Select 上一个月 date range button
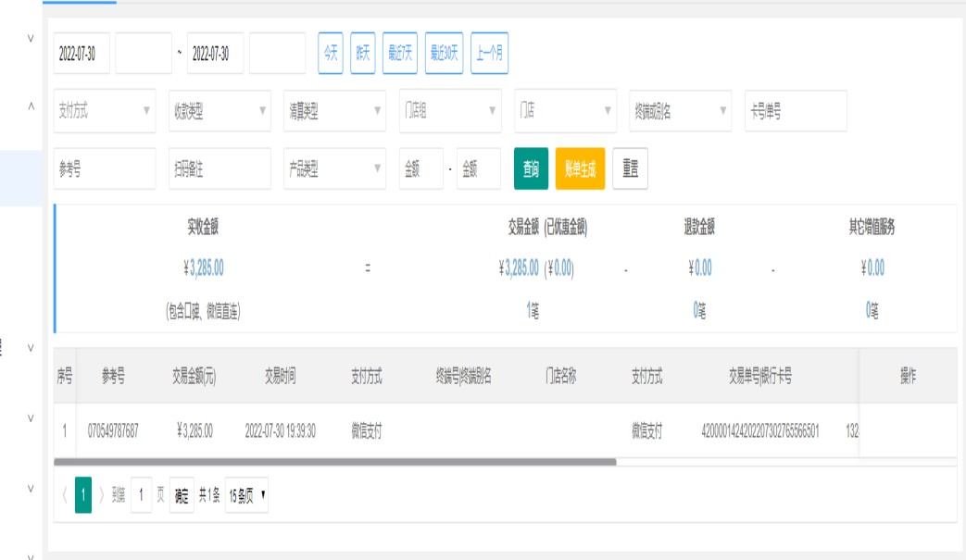This screenshot has height=560, width=966. [489, 54]
